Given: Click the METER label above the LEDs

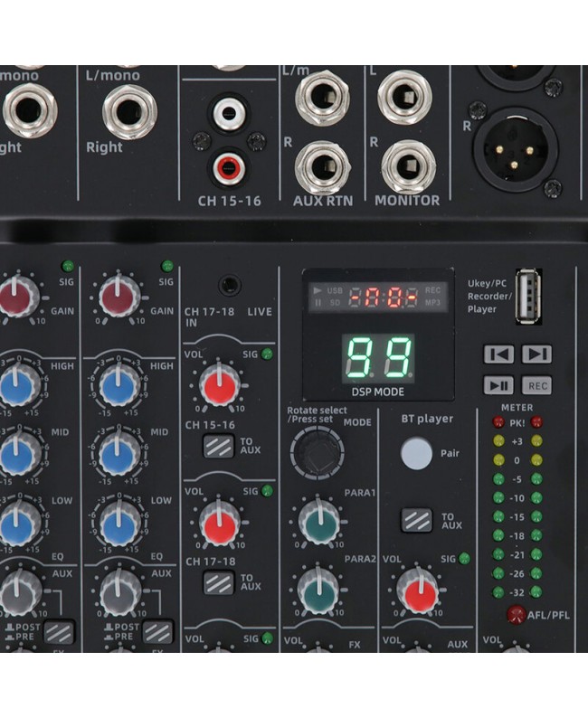Looking at the screenshot, I should tap(517, 407).
